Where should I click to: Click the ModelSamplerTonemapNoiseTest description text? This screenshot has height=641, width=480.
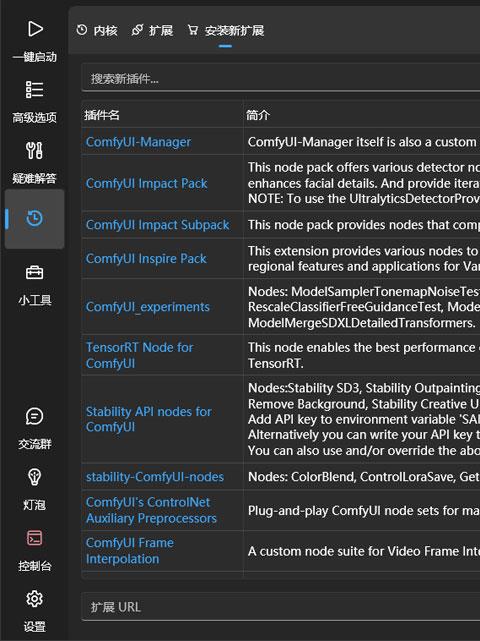tap(364, 307)
